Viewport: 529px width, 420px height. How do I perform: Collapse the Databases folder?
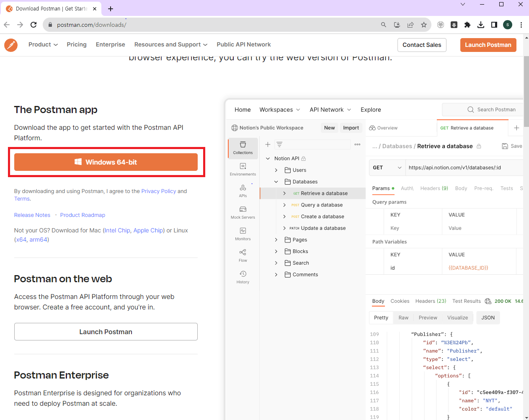click(276, 182)
